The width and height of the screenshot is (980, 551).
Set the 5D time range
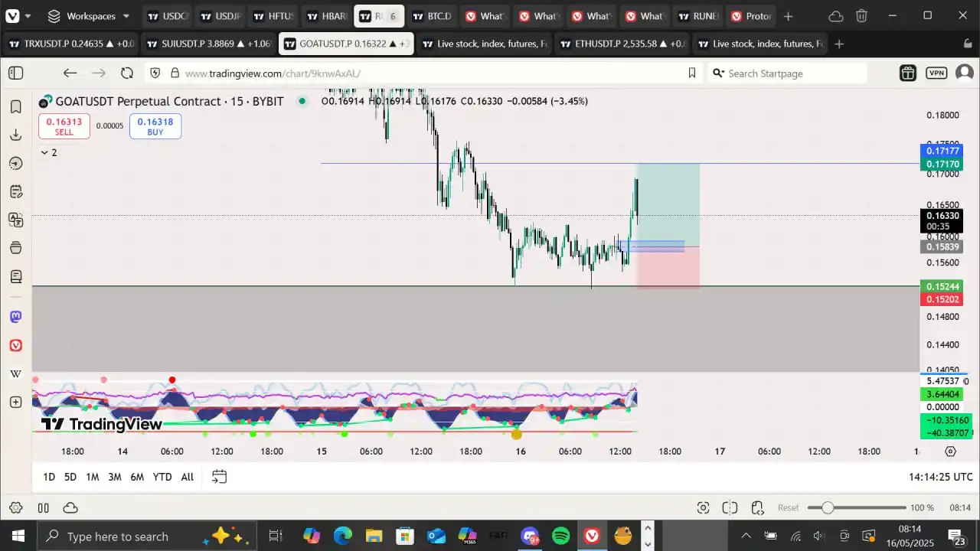[x=70, y=477]
